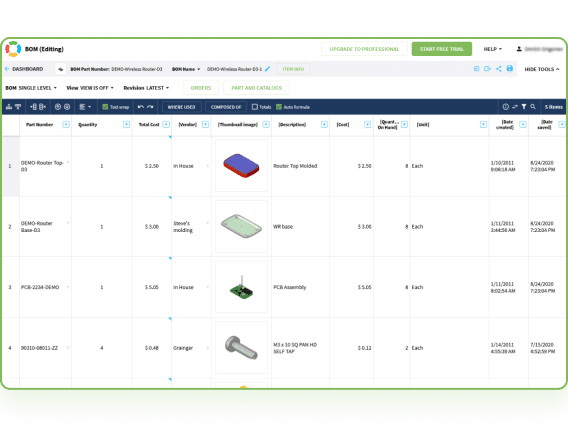Expand the BOM Single Level dropdown
This screenshot has height=426, width=568.
tap(31, 88)
